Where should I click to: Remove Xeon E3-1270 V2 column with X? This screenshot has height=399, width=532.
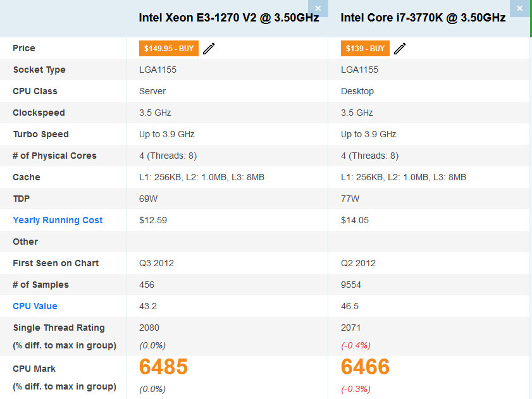pyautogui.click(x=318, y=8)
